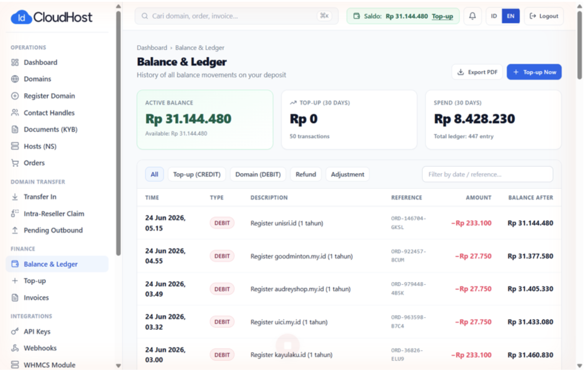This screenshot has width=588, height=377.
Task: Click the Documents (KYB) file icon
Action: (15, 129)
